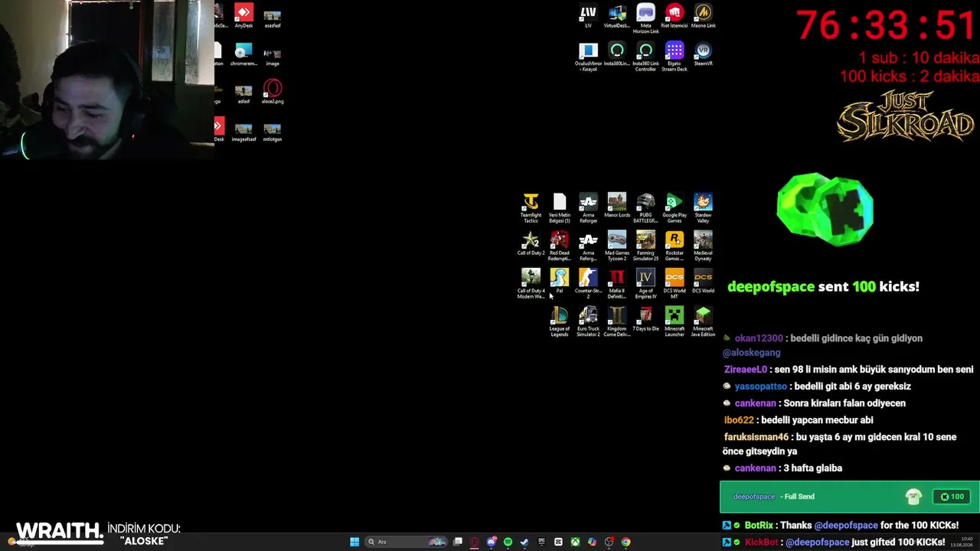The height and width of the screenshot is (551, 980).
Task: Launch Meta Horizon Link
Action: click(645, 18)
